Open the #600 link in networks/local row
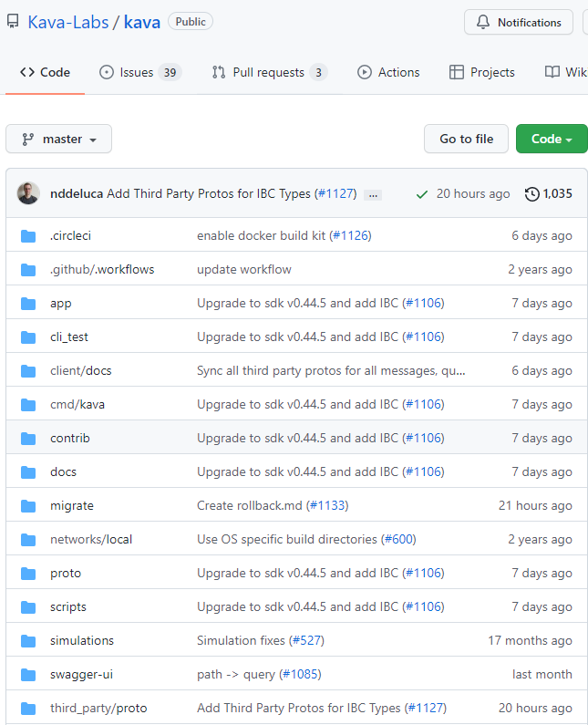588x725 pixels. pos(398,540)
